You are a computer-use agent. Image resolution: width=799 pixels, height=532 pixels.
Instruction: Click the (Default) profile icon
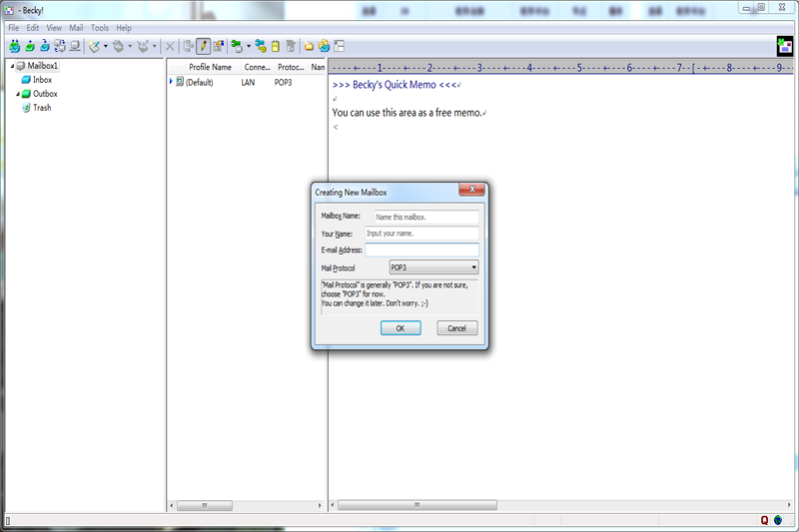180,82
